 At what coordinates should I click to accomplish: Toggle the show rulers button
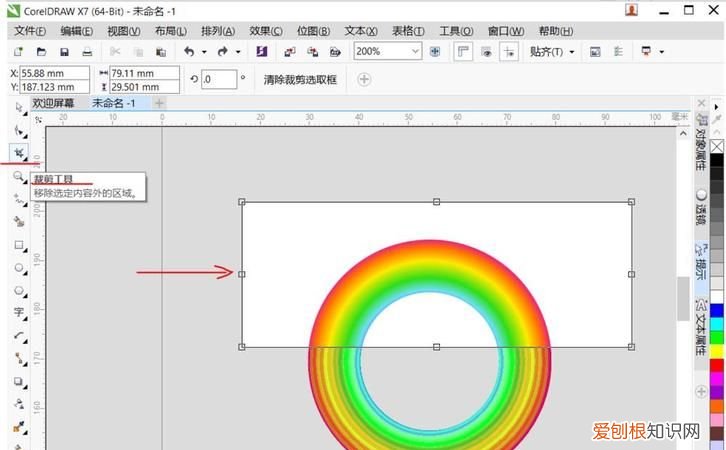(x=464, y=51)
